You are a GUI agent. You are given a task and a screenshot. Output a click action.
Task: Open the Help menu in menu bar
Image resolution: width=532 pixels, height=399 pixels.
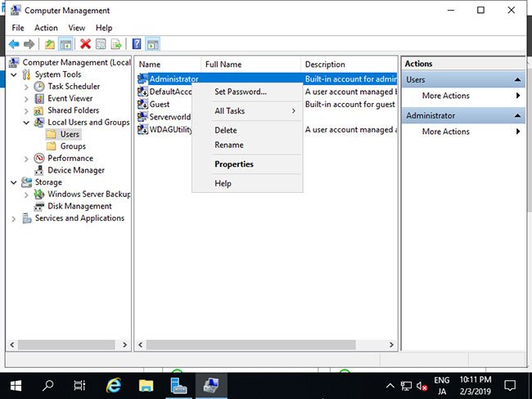pyautogui.click(x=104, y=28)
